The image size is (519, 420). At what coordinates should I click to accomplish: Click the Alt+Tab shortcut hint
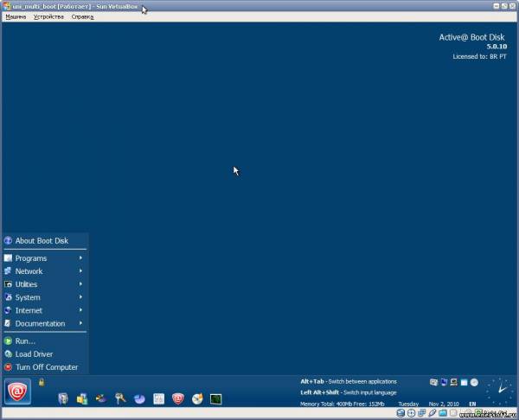(349, 381)
